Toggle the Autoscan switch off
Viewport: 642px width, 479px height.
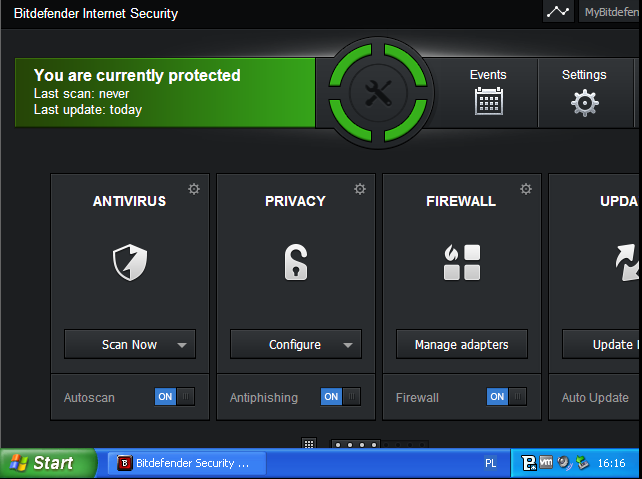(175, 397)
